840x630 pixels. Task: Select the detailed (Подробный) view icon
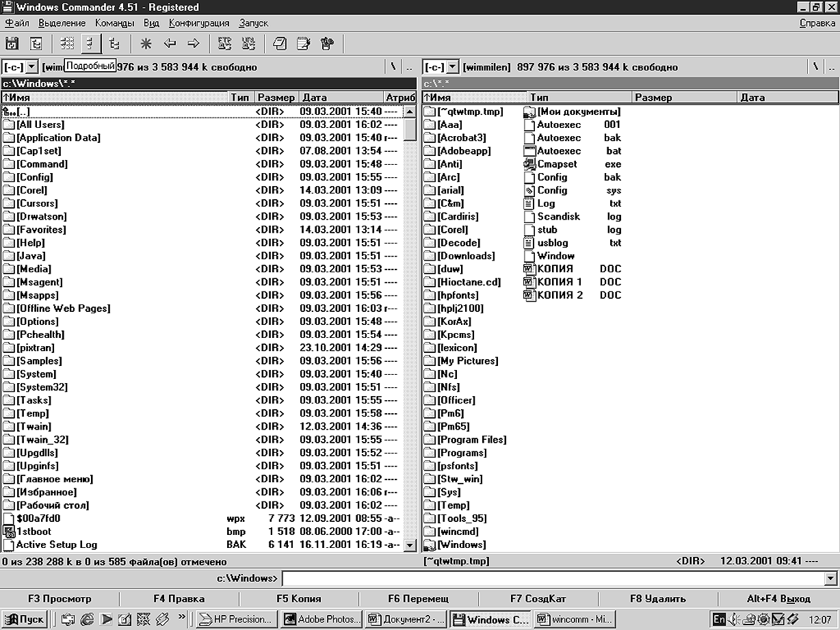pyautogui.click(x=90, y=43)
